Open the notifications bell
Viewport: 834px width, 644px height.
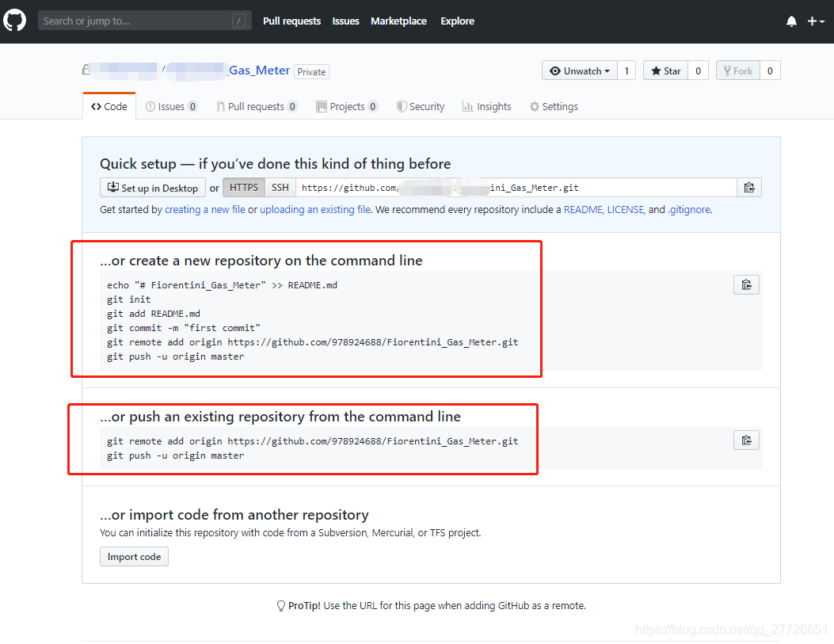point(791,21)
